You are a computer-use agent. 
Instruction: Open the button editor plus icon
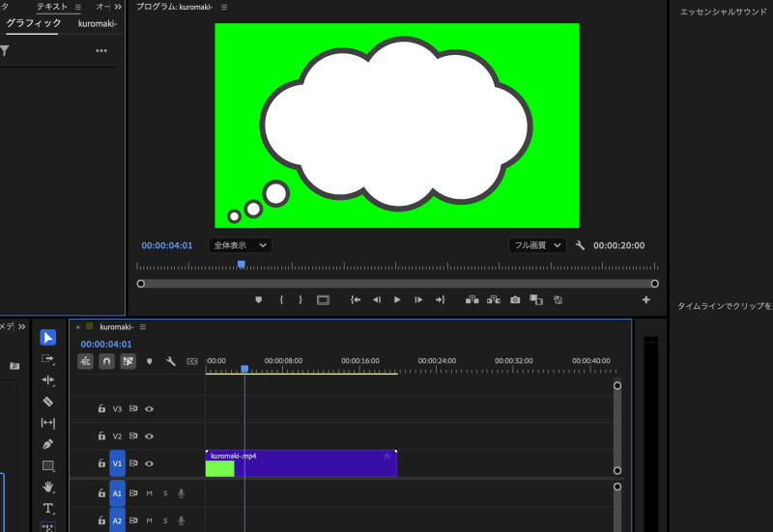pos(646,300)
